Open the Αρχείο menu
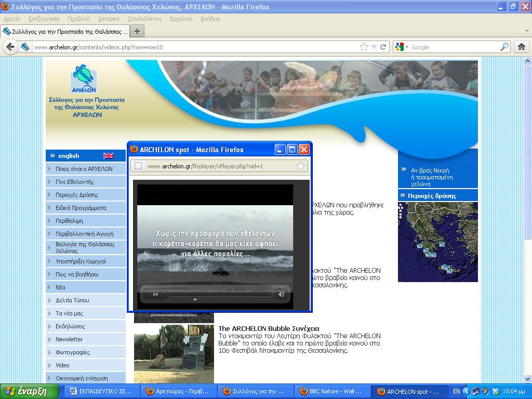This screenshot has width=532, height=399. (x=12, y=19)
